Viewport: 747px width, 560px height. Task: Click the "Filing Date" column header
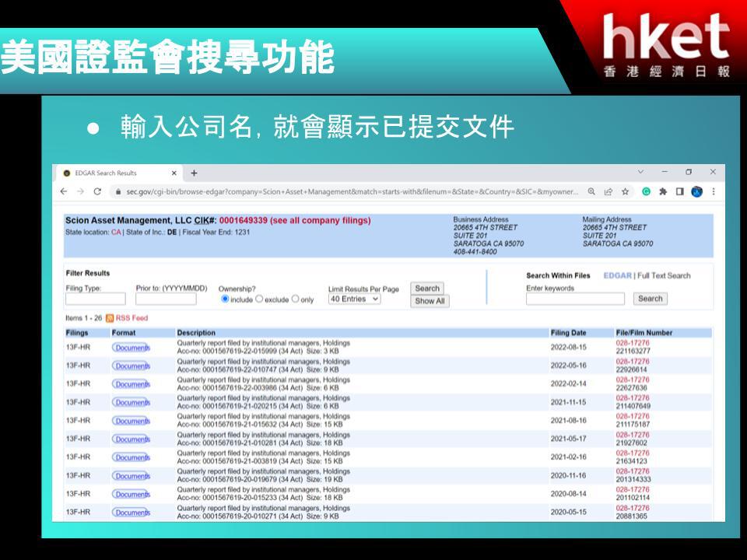point(568,333)
